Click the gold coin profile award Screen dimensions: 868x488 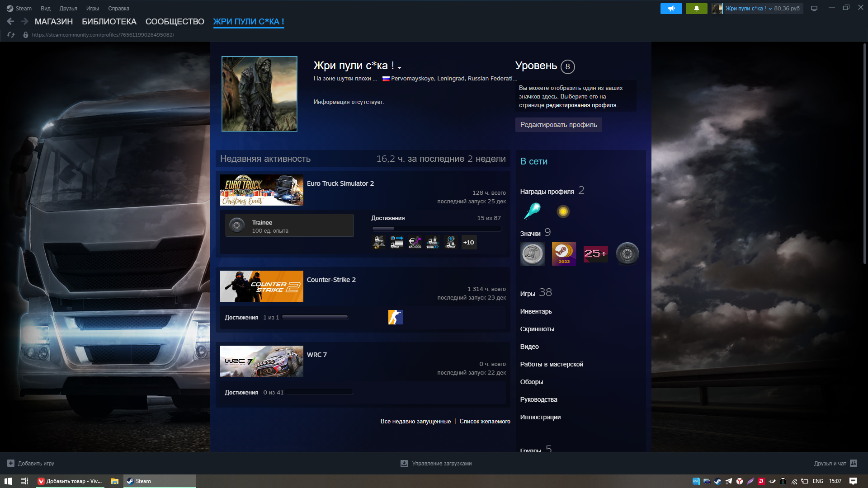tap(563, 211)
